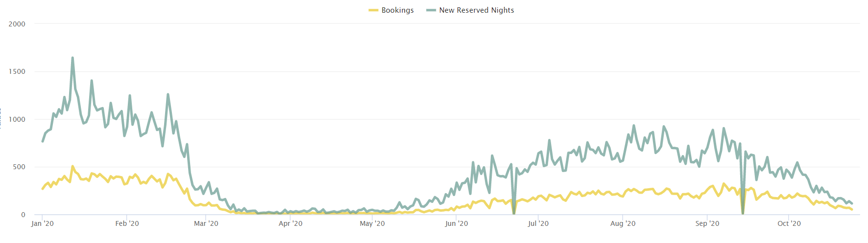Image resolution: width=868 pixels, height=243 pixels.
Task: Click the highest January peak of New Reserved Nights
Action: tap(72, 58)
